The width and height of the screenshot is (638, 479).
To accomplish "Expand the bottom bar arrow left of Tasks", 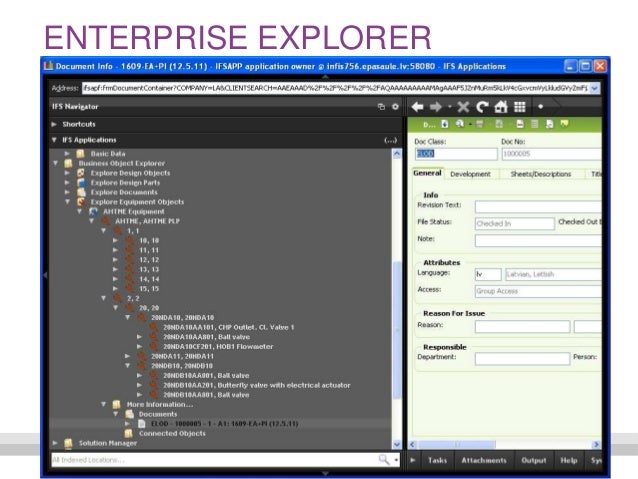I will click(413, 460).
